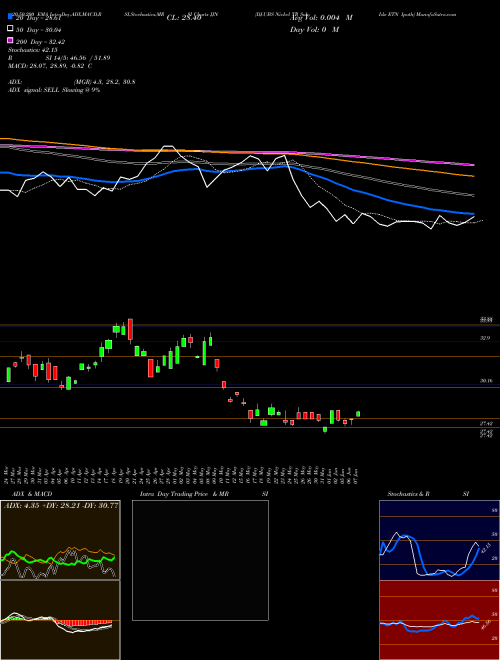The height and width of the screenshot is (660, 500).
Task: Select the '200 Day - 32.42' label
Action: point(40,42)
